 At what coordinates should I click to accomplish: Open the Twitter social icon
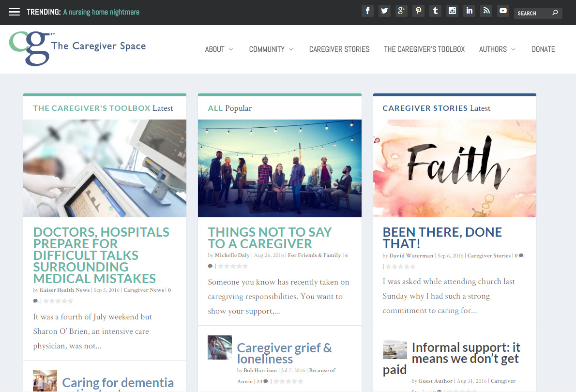coord(385,11)
